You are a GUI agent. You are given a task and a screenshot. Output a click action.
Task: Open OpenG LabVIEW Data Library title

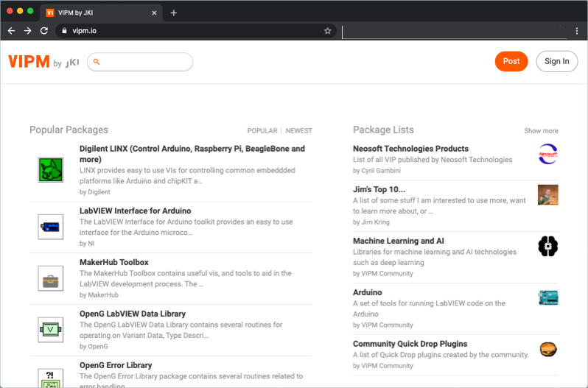coord(133,314)
